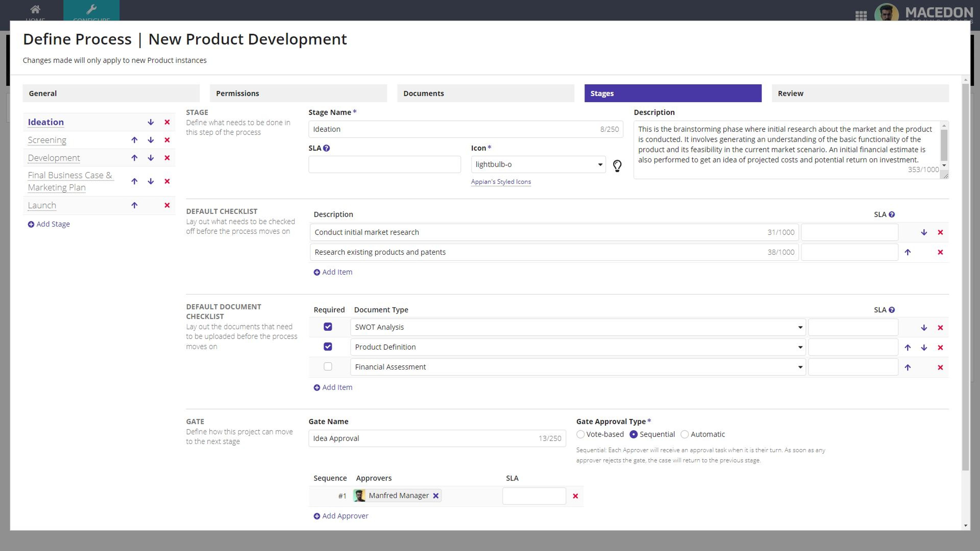Delete Final Business Case & Marketing Plan stage
The image size is (980, 551).
tap(167, 181)
